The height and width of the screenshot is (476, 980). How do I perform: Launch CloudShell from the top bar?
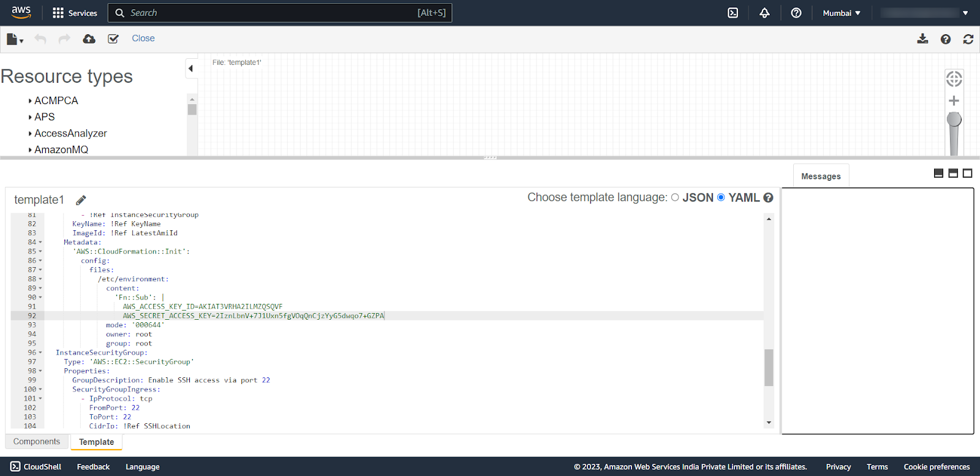point(733,13)
